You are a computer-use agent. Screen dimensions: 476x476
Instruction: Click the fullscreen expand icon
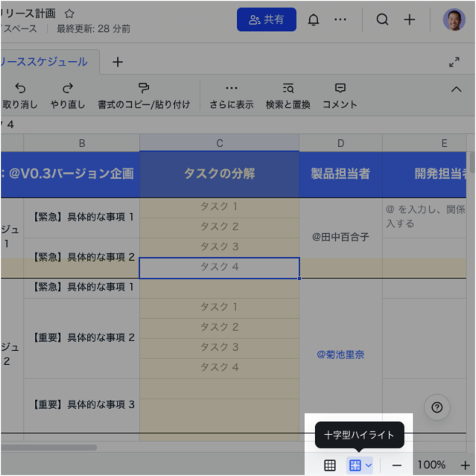pyautogui.click(x=454, y=63)
